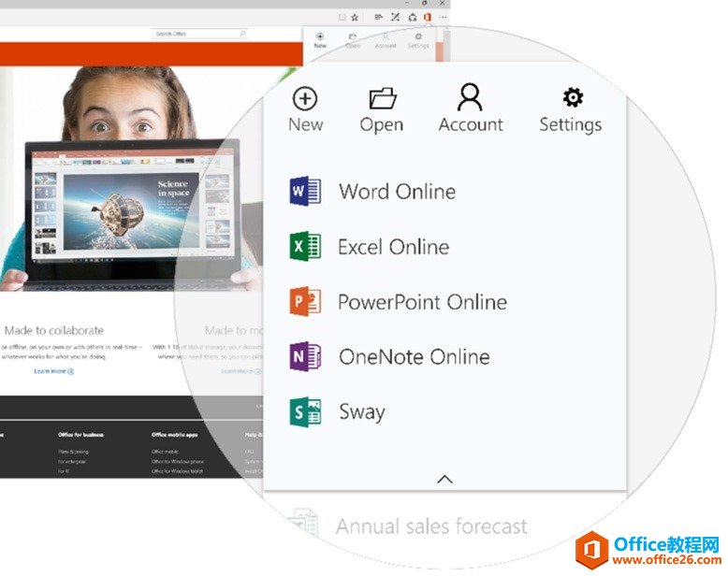The image size is (728, 576).
Task: Open the Settings gear in enlarged panel
Action: tap(573, 97)
